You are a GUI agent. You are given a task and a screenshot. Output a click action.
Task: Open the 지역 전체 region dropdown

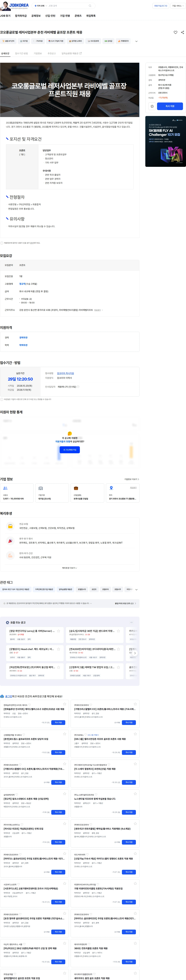point(41,6)
